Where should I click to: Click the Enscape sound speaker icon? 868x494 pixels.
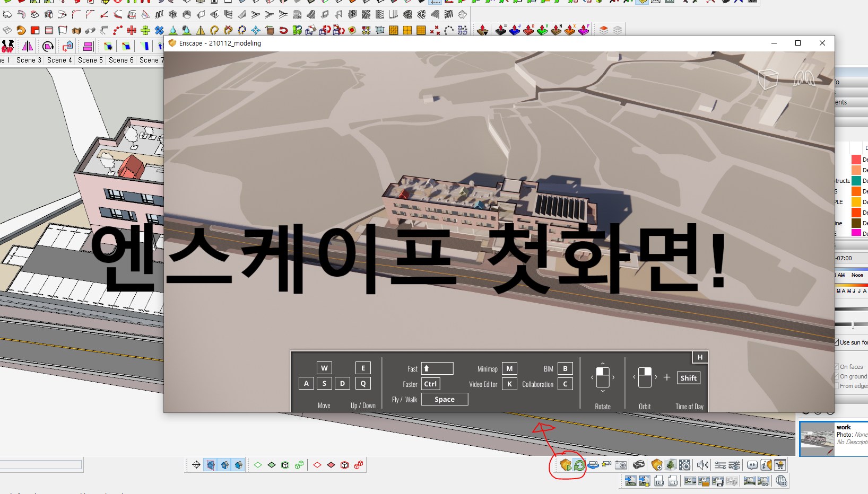(x=702, y=465)
